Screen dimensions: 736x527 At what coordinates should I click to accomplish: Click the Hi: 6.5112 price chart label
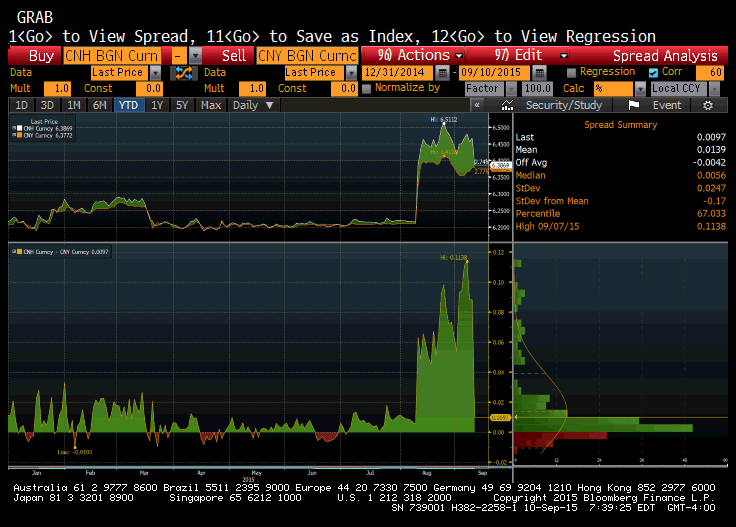(x=444, y=119)
